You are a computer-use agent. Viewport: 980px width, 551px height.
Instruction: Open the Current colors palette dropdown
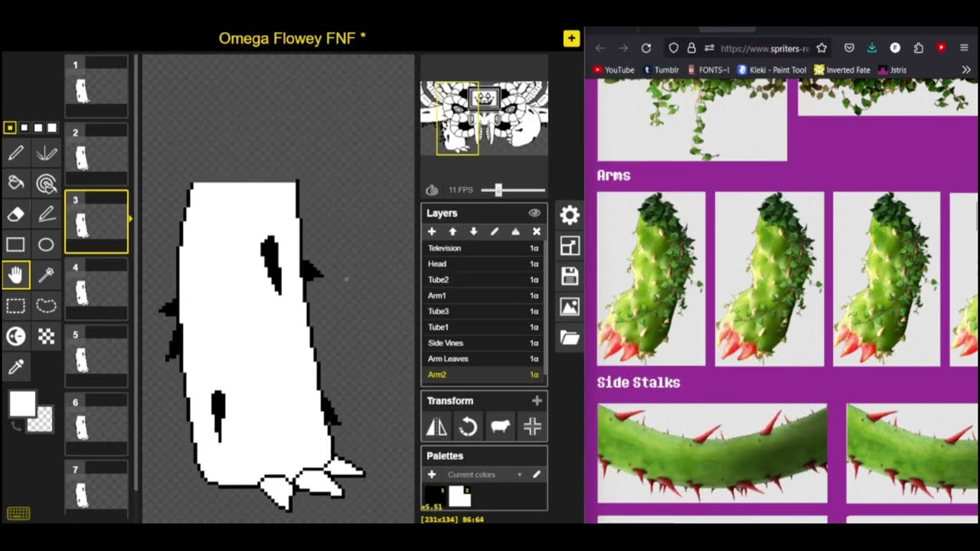tap(485, 474)
